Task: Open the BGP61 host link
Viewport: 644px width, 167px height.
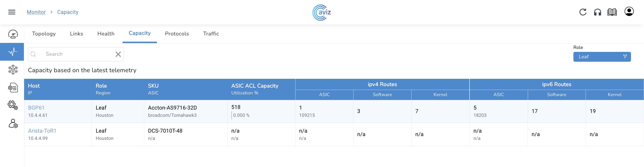Action: (x=36, y=108)
